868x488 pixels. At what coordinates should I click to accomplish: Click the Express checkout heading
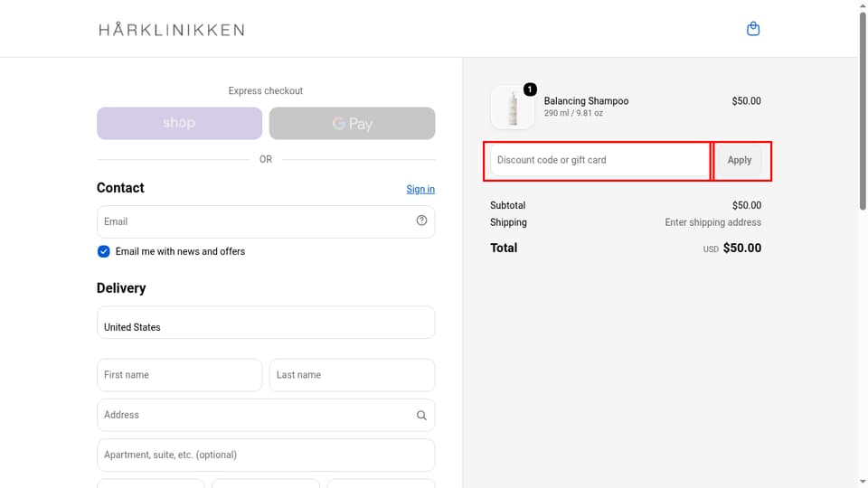coord(266,90)
